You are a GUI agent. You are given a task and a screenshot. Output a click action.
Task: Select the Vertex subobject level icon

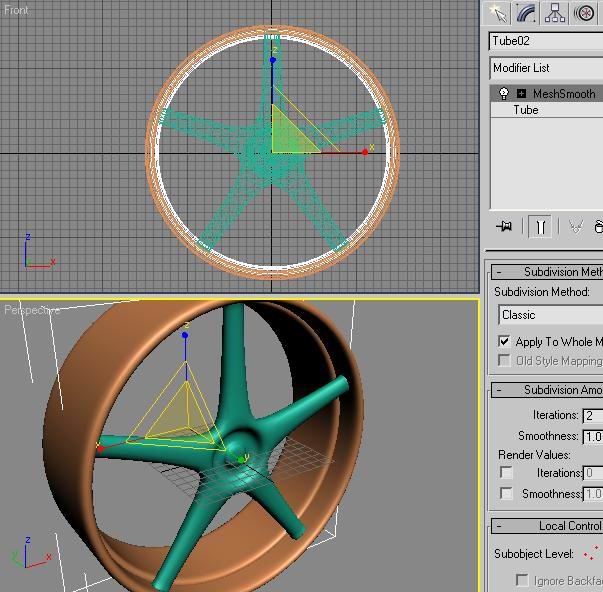(x=590, y=553)
